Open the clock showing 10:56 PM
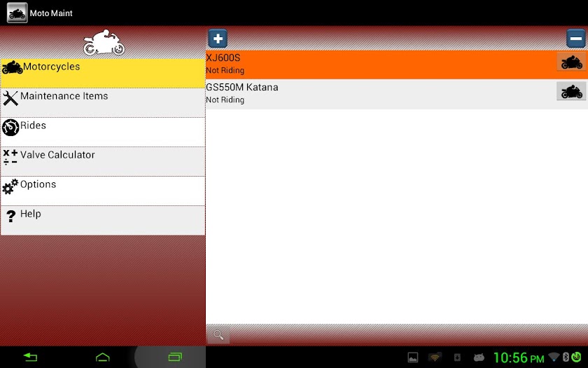588x368 pixels. pos(519,358)
